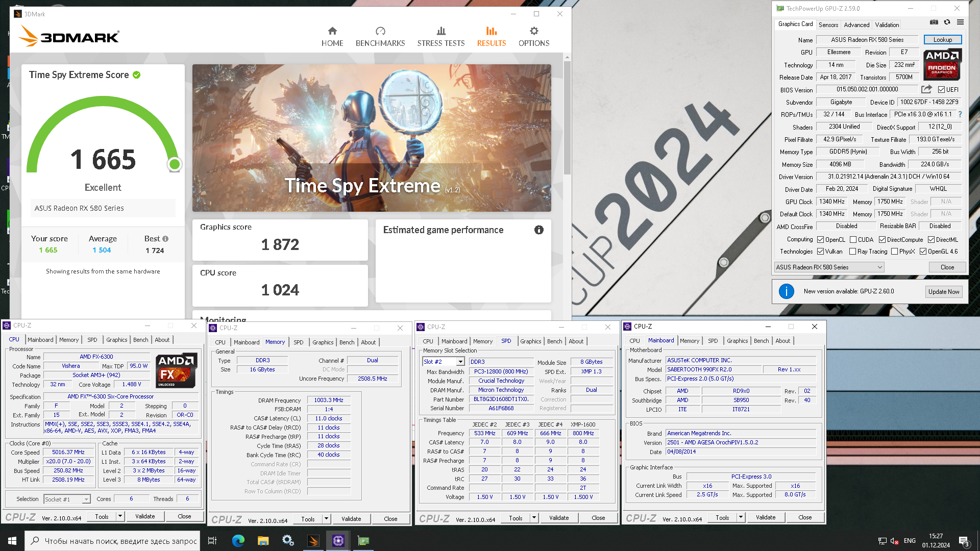980x551 pixels.
Task: Click the ENG language indicator in system tray
Action: point(910,541)
